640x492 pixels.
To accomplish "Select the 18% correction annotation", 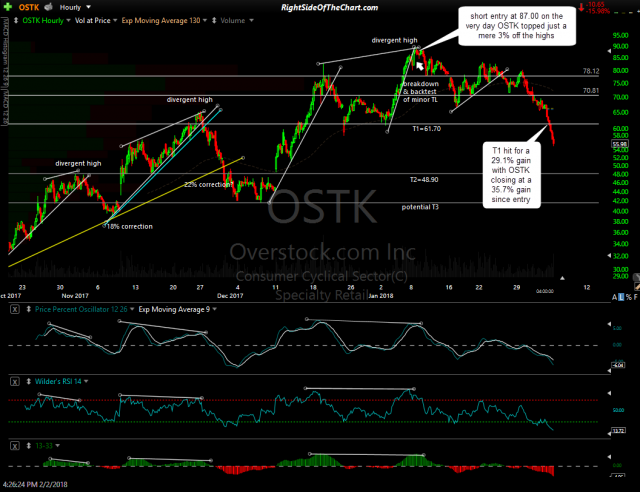I will tap(129, 227).
